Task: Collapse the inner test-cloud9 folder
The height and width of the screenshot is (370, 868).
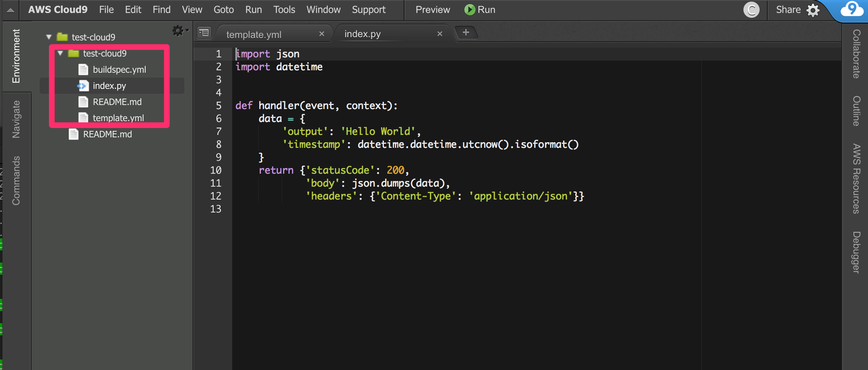Action: (x=60, y=53)
